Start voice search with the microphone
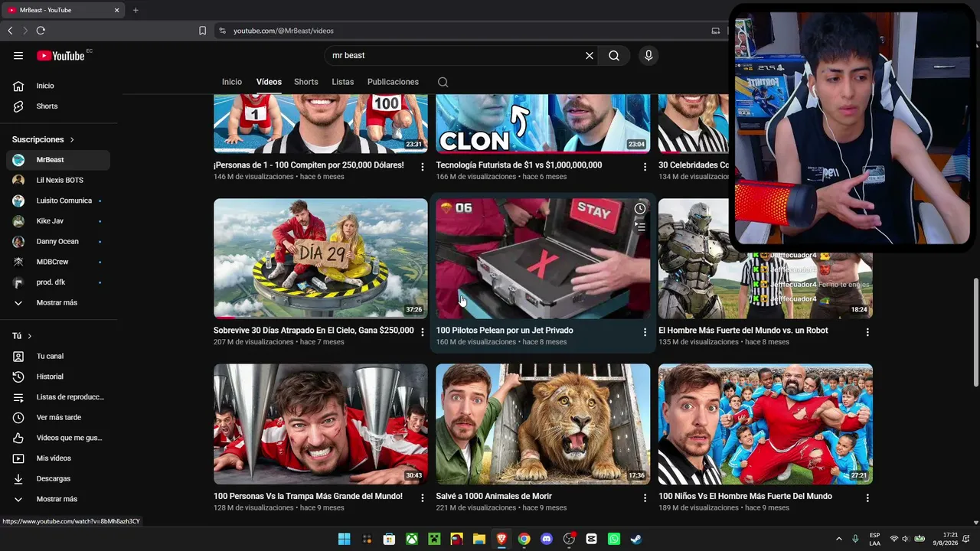 pyautogui.click(x=648, y=55)
